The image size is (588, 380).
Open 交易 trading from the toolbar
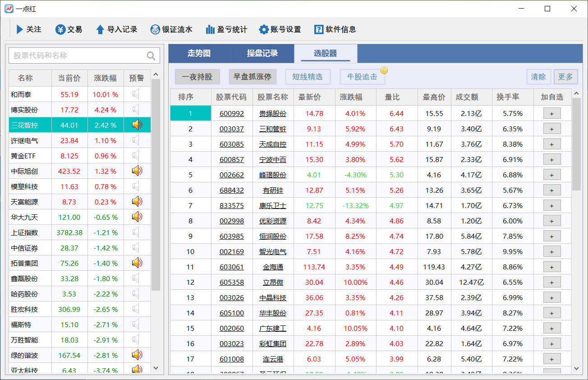pyautogui.click(x=60, y=29)
